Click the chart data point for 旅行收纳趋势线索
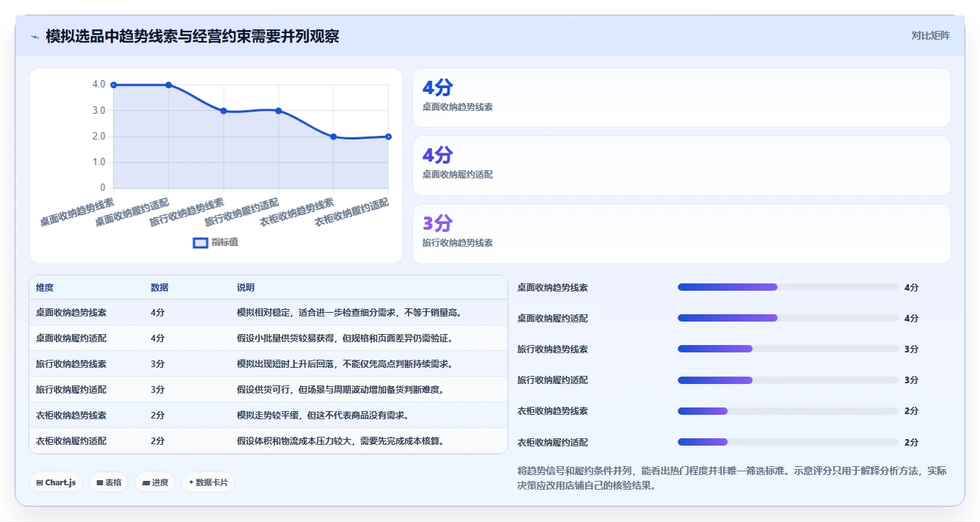This screenshot has width=980, height=522. pos(224,111)
